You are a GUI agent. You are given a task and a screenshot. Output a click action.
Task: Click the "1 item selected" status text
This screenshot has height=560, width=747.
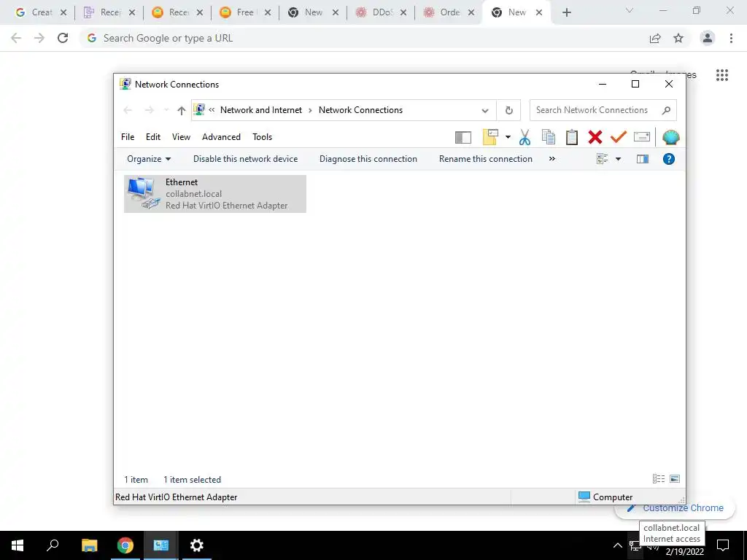[192, 480]
